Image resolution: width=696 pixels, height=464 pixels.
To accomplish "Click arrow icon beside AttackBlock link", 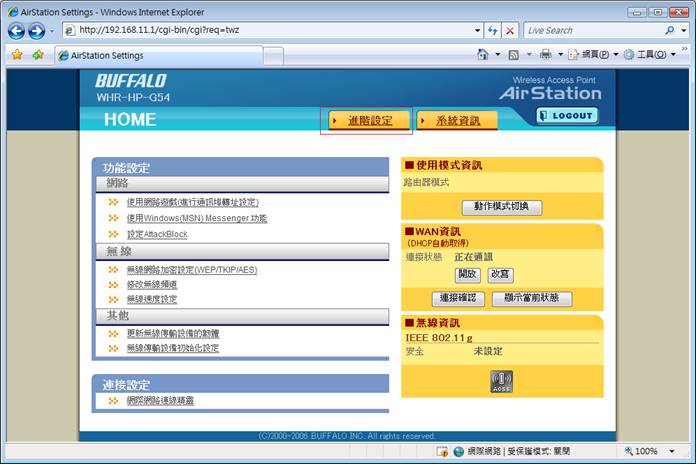I will pos(114,234).
